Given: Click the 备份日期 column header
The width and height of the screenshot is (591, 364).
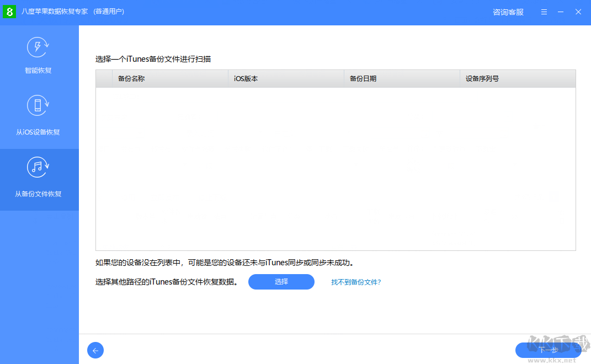Looking at the screenshot, I should 361,78.
